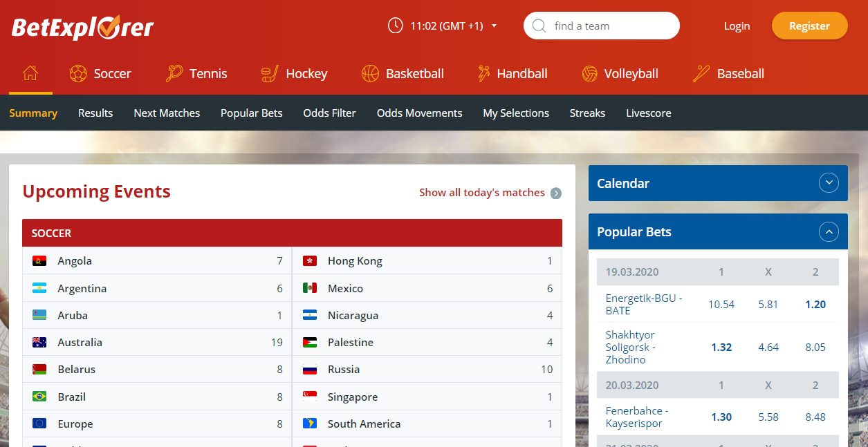Click the tennis racket icon
This screenshot has width=868, height=447.
174,73
